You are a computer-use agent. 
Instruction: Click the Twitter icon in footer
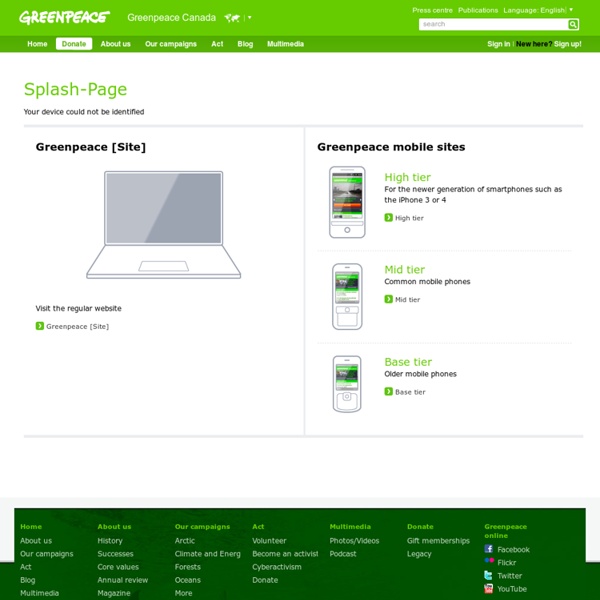[489, 575]
